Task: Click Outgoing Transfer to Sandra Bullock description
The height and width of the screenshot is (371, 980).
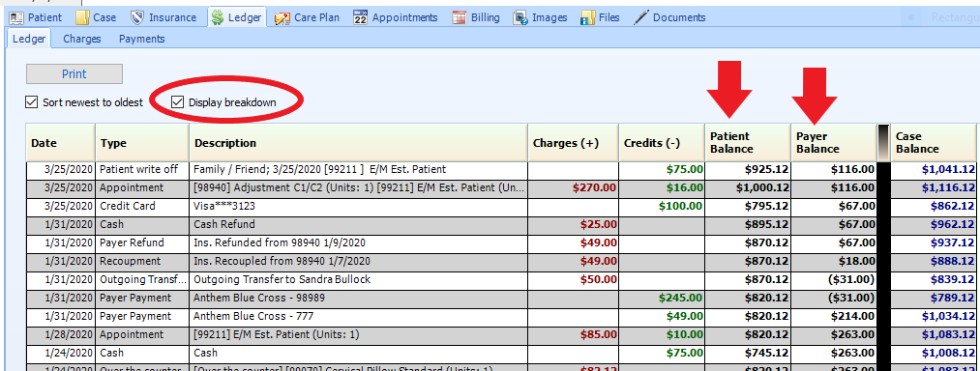Action: 282,279
